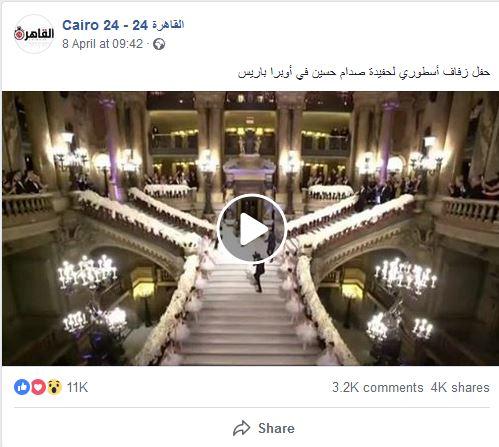Screen dimensions: 499x447
Task: Click the public globe privacy icon
Action: coord(159,44)
